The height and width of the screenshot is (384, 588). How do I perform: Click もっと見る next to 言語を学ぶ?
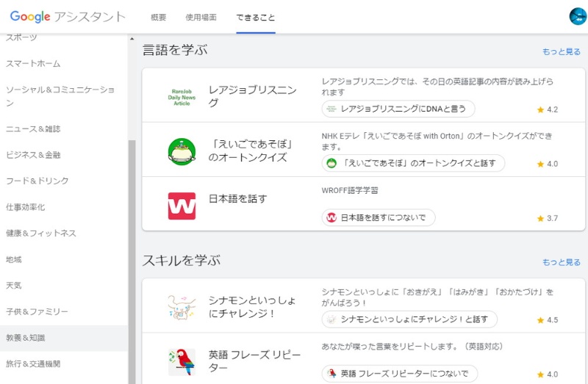561,51
